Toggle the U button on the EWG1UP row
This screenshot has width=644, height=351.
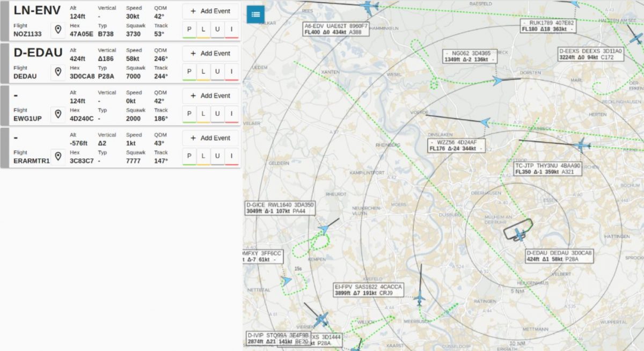217,114
